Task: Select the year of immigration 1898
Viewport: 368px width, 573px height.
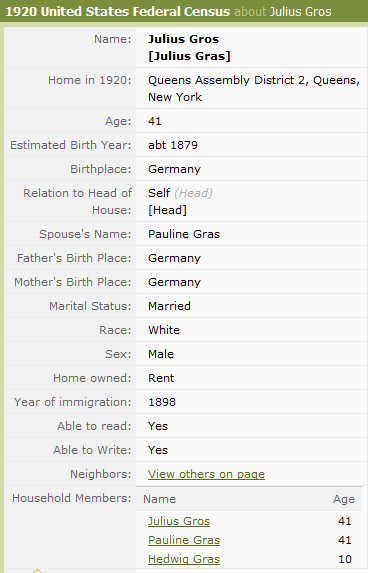Action: (x=162, y=402)
